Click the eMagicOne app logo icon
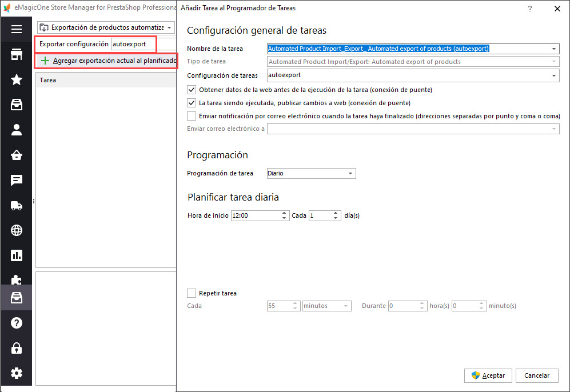 (x=7, y=7)
